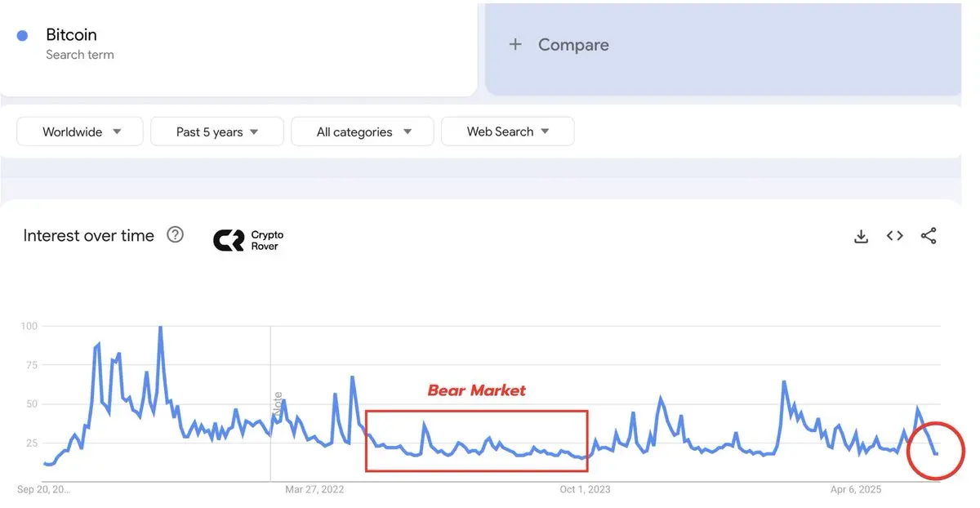Open the embed code icon
This screenshot has width=980, height=508.
[895, 236]
